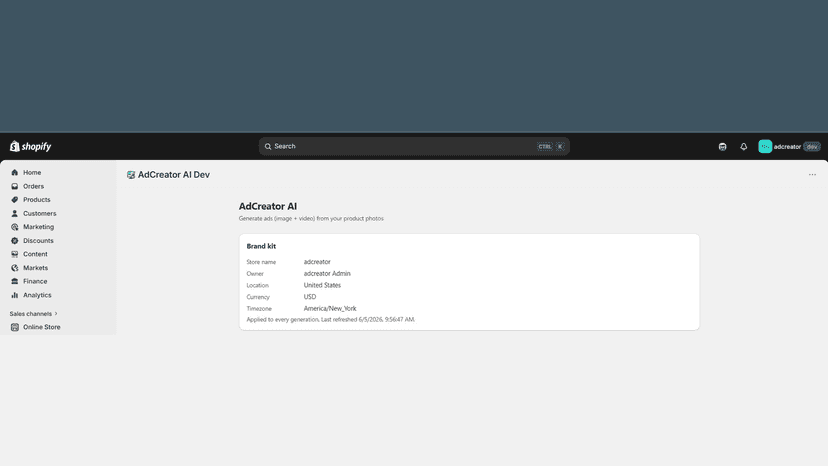The image size is (828, 466).
Task: Click the Home icon in sidebar
Action: click(15, 172)
